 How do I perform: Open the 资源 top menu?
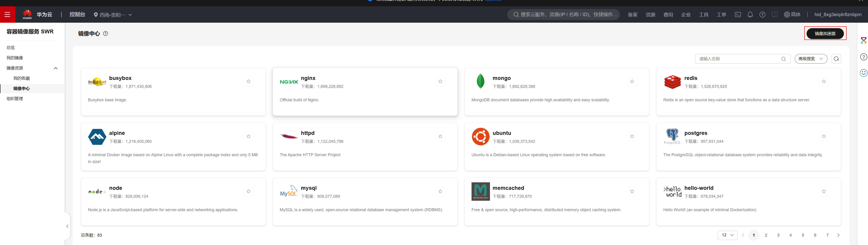click(650, 15)
